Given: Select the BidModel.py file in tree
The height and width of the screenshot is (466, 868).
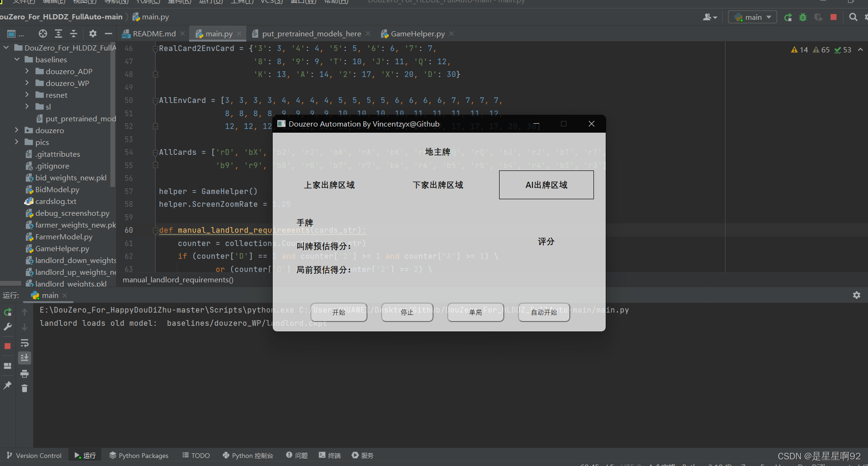Looking at the screenshot, I should click(57, 189).
